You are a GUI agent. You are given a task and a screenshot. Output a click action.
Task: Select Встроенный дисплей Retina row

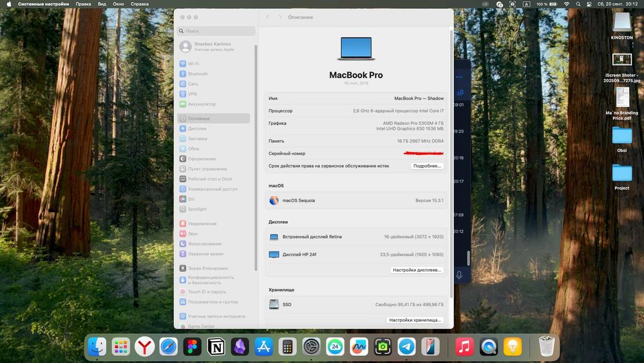click(x=356, y=237)
